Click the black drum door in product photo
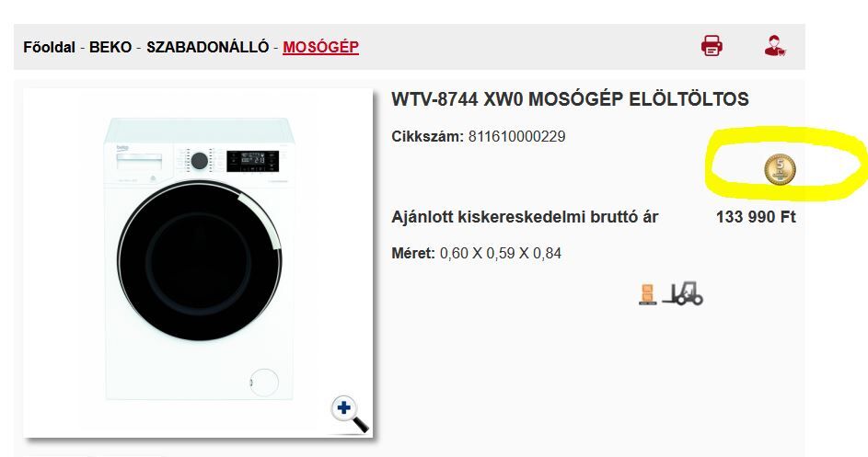This screenshot has width=868, height=457. coord(200,260)
